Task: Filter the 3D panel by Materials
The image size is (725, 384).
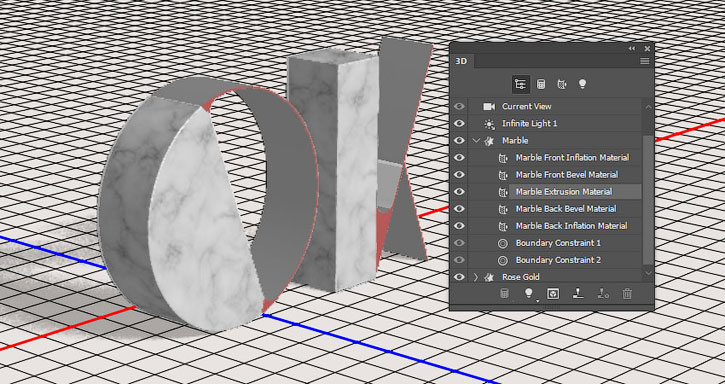Action: 561,84
